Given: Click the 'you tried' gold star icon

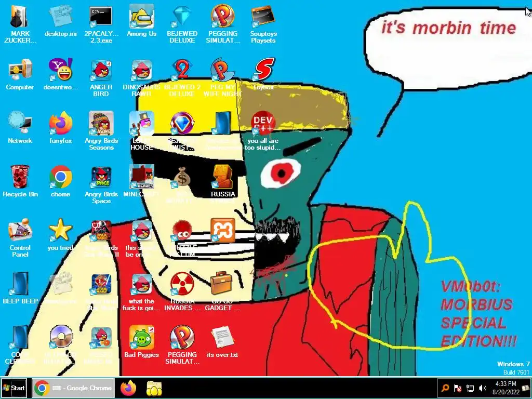Looking at the screenshot, I should point(60,230).
